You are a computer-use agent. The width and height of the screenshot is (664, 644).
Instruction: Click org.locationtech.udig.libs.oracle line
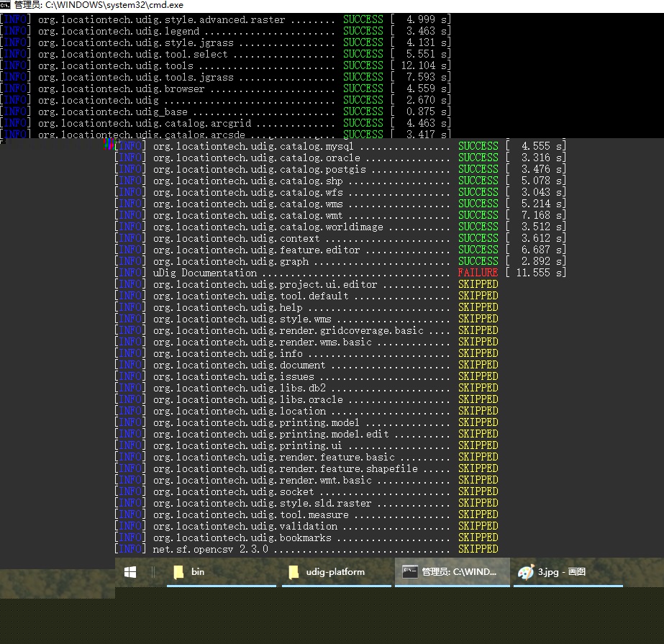click(306, 399)
